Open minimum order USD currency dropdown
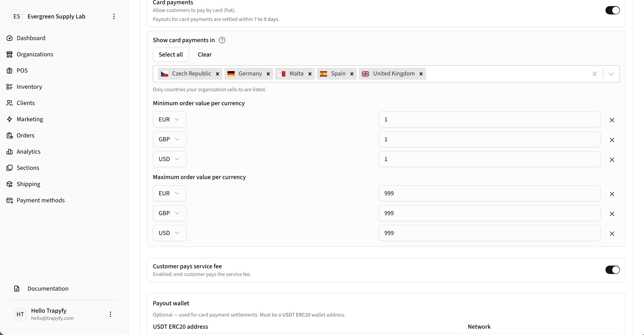 (x=170, y=159)
